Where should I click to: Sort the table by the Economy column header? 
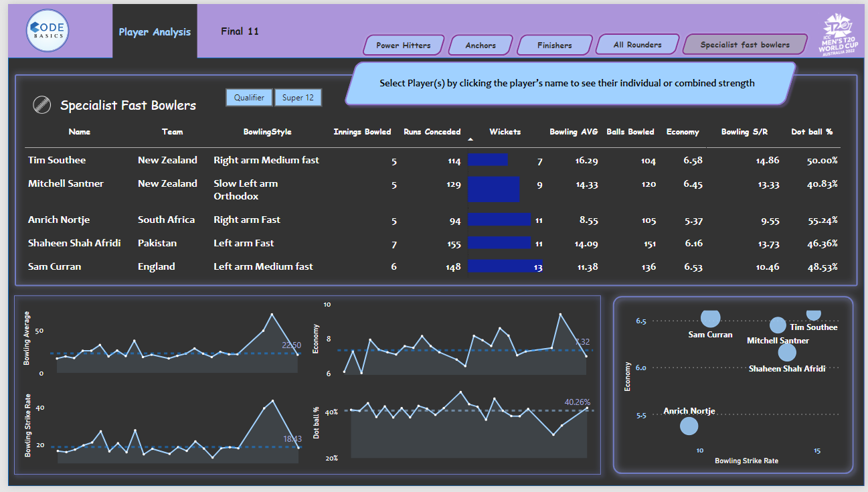click(x=683, y=132)
